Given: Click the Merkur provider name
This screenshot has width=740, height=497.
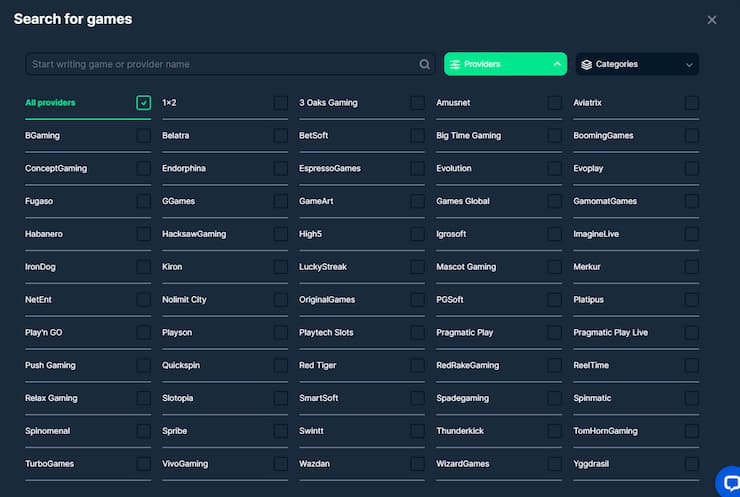Looking at the screenshot, I should pos(587,267).
